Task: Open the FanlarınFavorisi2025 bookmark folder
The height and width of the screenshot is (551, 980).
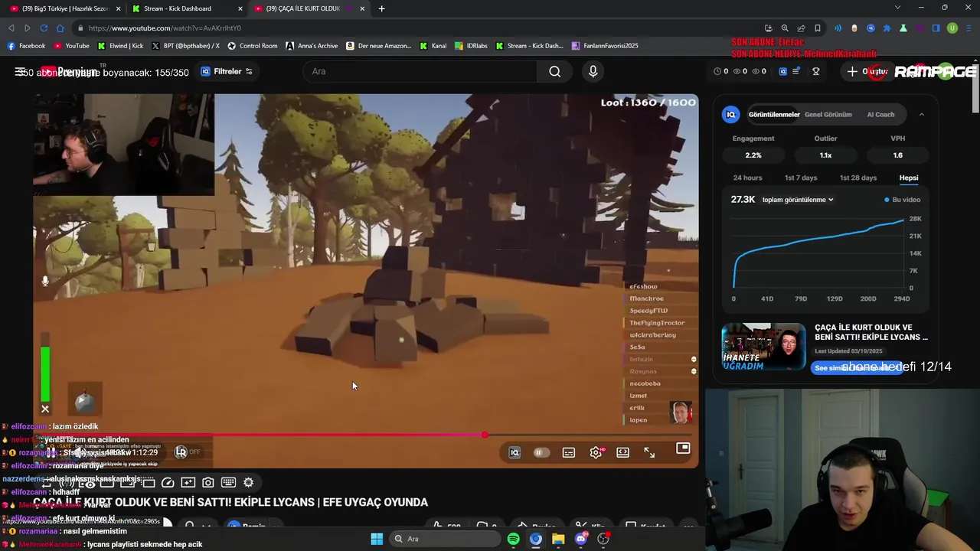Action: 605,46
